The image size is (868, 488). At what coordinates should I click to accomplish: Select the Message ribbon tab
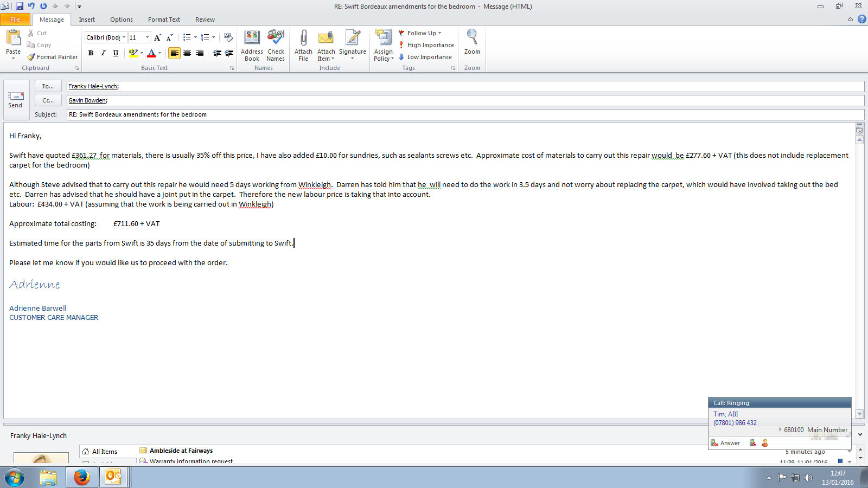click(52, 20)
